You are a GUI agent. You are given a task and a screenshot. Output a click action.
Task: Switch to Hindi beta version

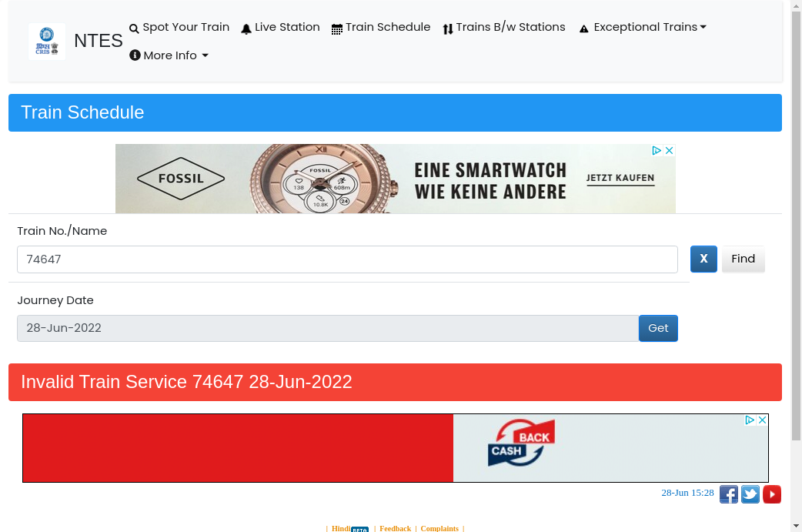click(x=350, y=528)
